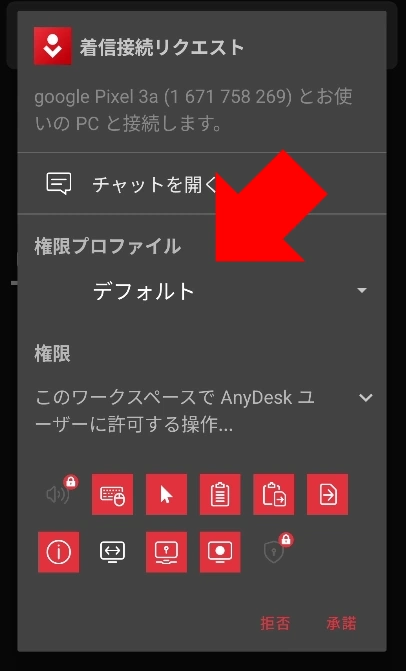Accept the connection with 承諾

(x=341, y=623)
